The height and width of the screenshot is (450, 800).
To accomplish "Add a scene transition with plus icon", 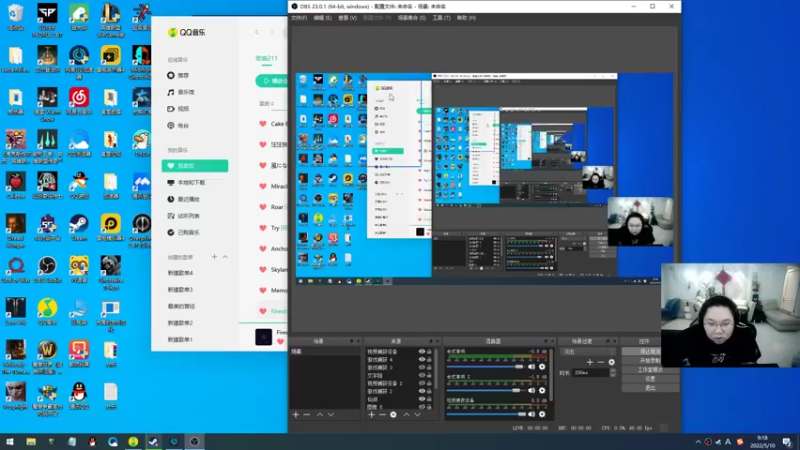I will pos(590,362).
